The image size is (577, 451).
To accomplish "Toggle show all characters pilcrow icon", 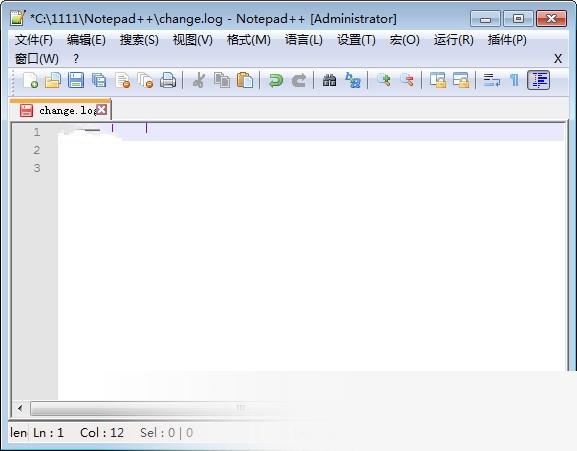I will tap(514, 80).
